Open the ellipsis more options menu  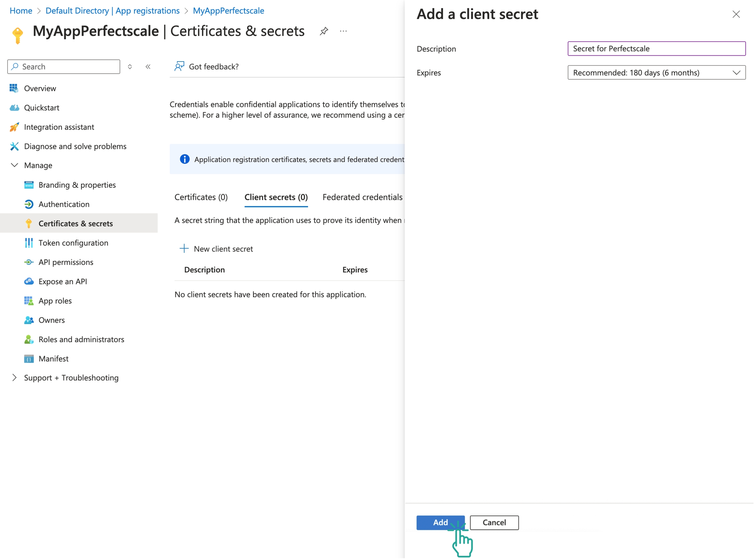343,31
